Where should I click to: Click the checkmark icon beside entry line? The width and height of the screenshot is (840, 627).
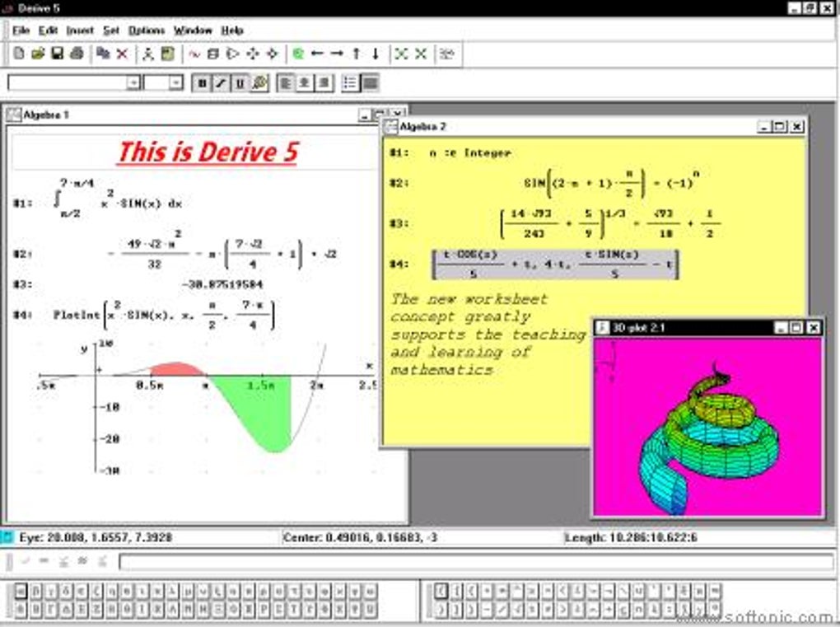pyautogui.click(x=25, y=561)
